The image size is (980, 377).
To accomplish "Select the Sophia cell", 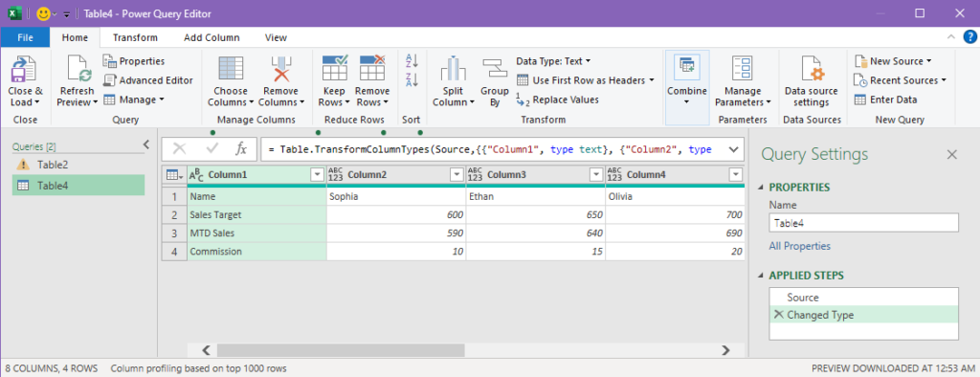I will pyautogui.click(x=396, y=196).
